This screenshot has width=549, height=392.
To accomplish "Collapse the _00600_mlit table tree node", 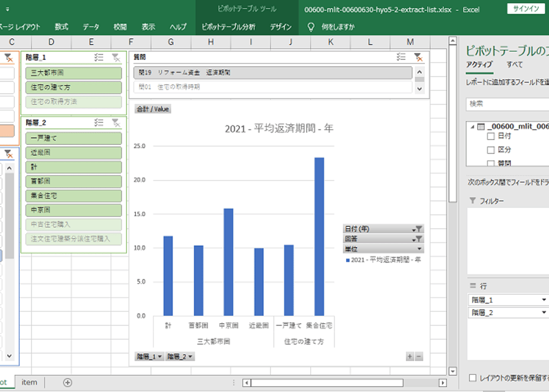I will click(472, 127).
